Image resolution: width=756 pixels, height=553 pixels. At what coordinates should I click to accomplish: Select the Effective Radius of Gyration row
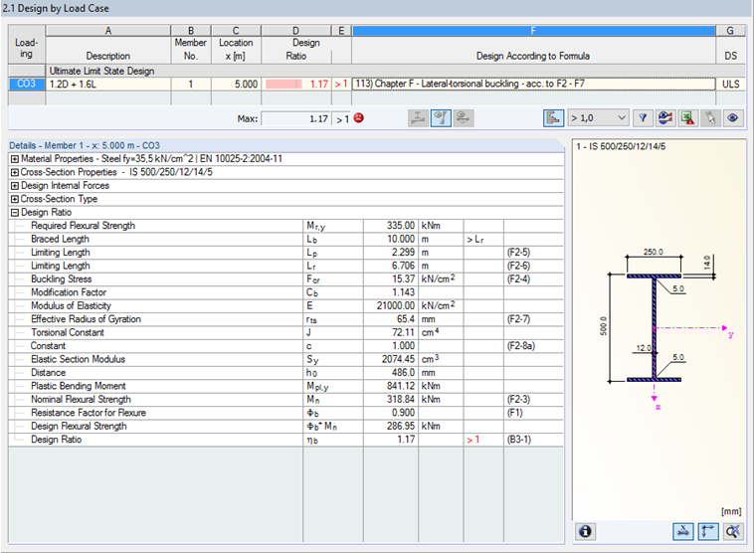[x=285, y=319]
